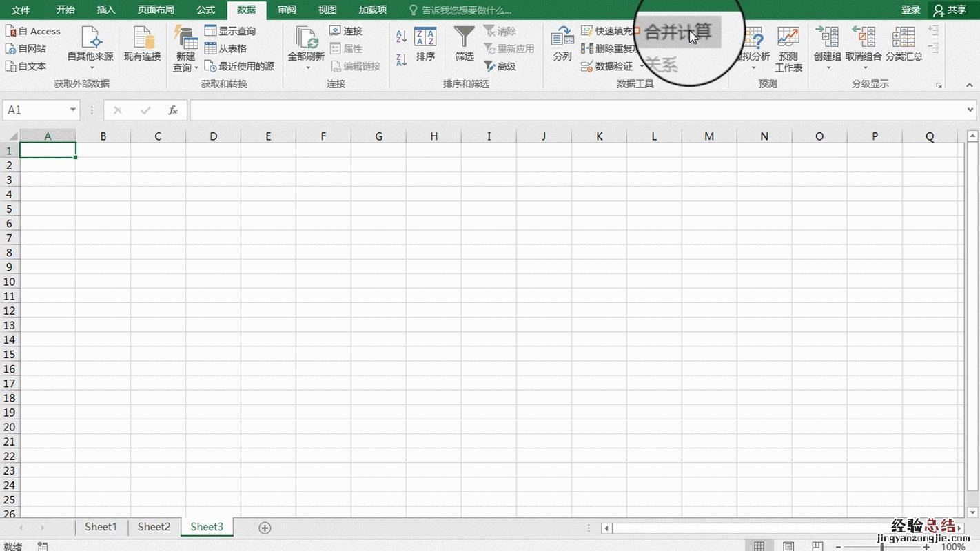Click the zoom slider in status bar
This screenshot has height=551, width=980.
coord(882,547)
